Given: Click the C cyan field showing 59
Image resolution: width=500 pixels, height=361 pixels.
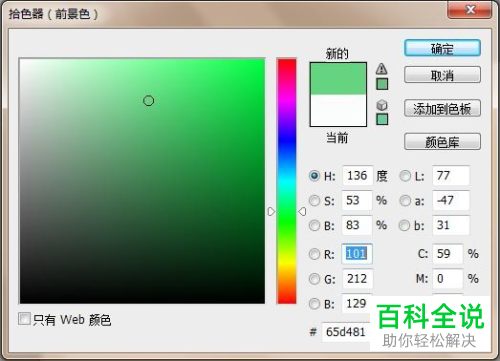Looking at the screenshot, I should 448,254.
